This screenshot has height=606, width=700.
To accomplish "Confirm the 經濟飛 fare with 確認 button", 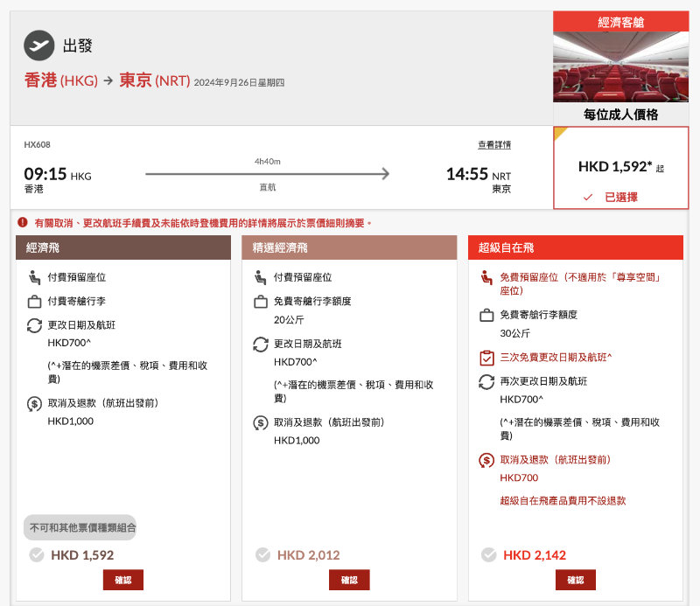I will pyautogui.click(x=123, y=580).
